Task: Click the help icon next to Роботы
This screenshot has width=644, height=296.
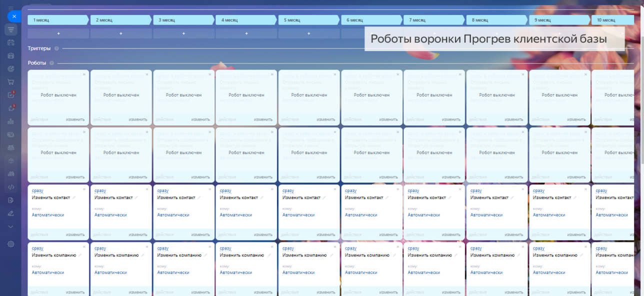Action: pos(52,63)
